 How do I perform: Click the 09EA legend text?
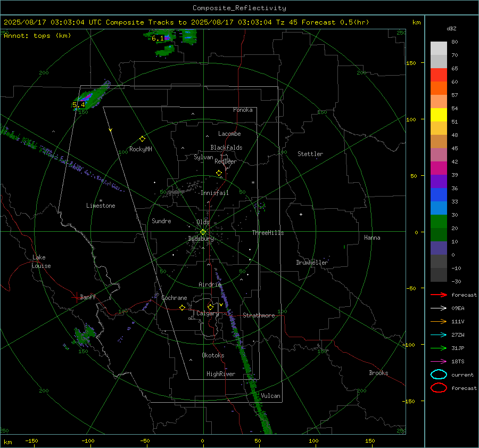coord(458,308)
